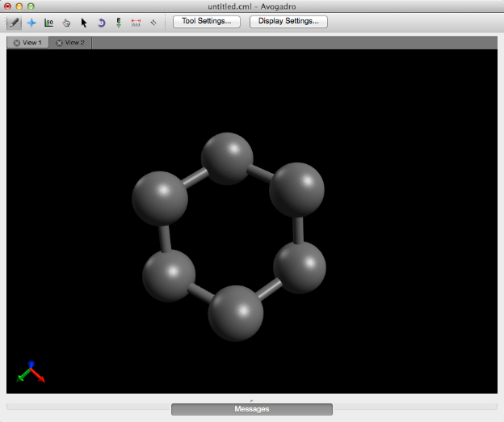504x422 pixels.
Task: Select the Draw pencil tool
Action: (x=14, y=23)
